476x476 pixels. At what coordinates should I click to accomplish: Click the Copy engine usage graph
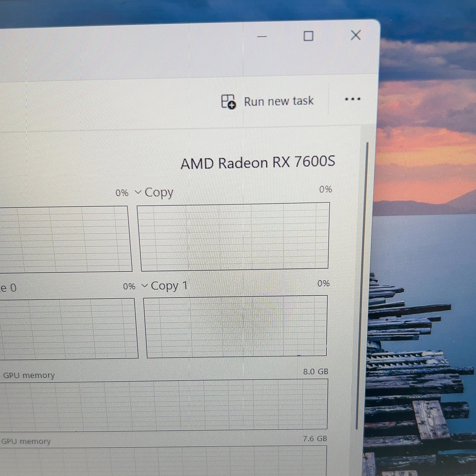[x=234, y=237]
